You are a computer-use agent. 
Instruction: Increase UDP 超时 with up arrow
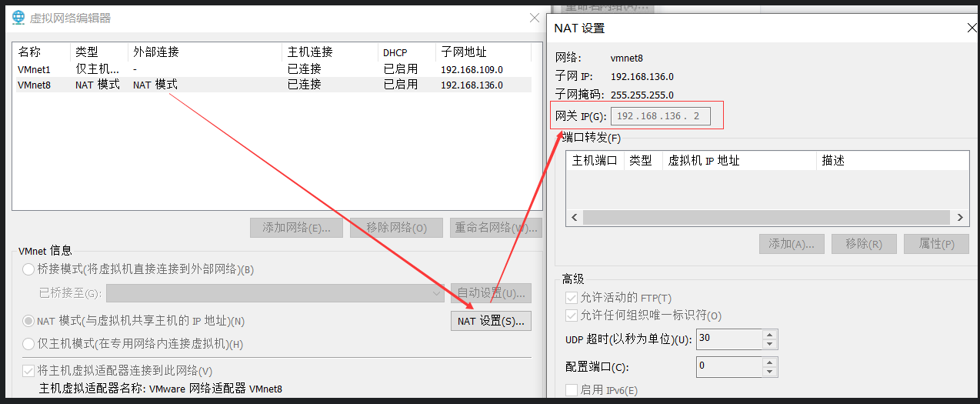770,335
